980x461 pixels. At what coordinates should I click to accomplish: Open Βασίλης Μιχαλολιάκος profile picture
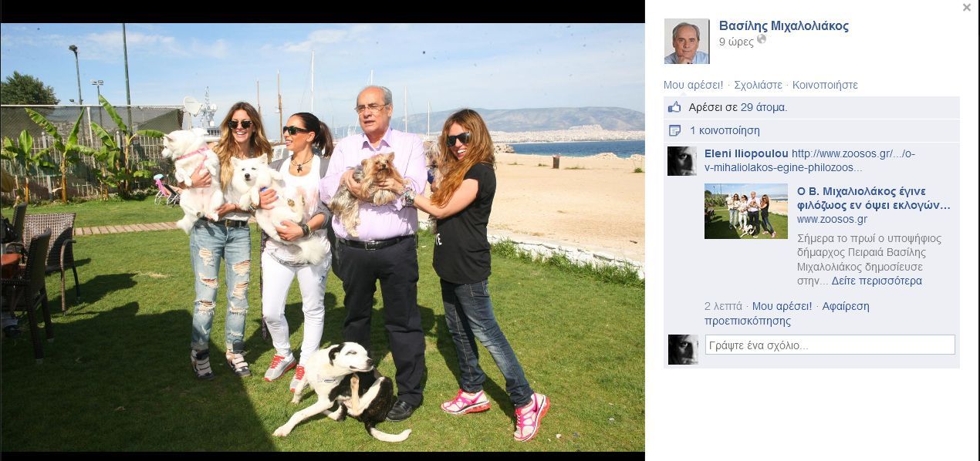(x=687, y=41)
